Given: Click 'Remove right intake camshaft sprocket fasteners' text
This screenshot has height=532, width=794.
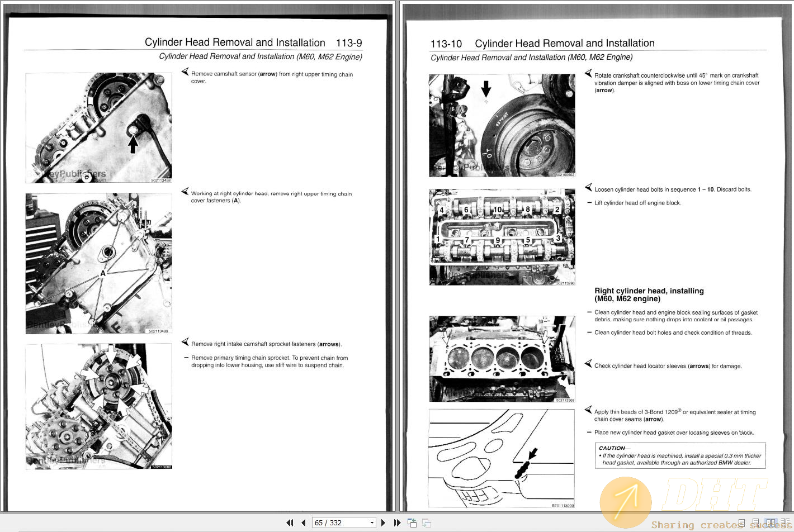Looking at the screenshot, I should click(x=266, y=344).
